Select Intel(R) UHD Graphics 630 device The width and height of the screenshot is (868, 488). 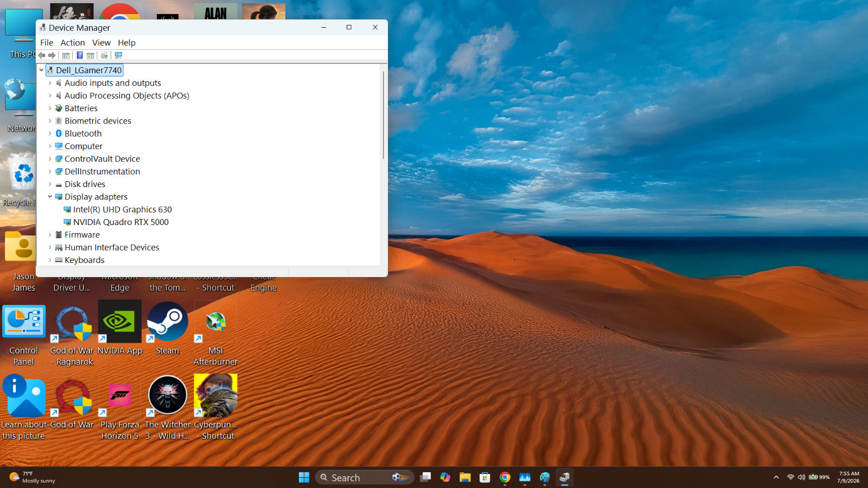[122, 209]
